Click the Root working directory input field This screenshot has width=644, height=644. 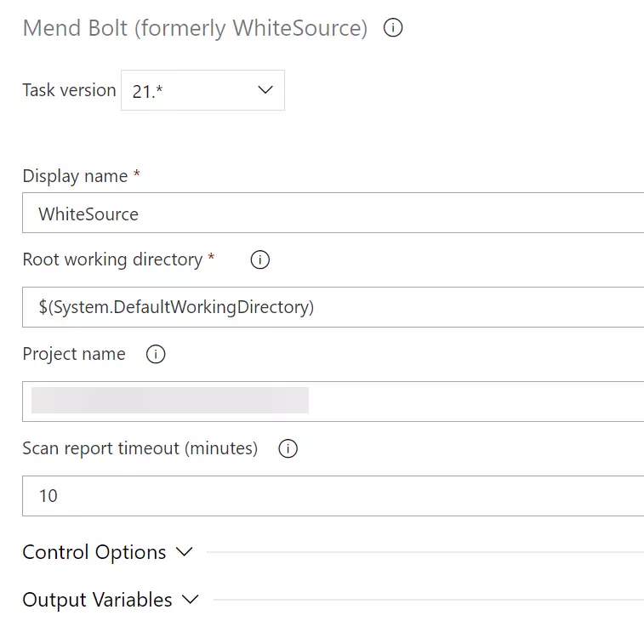(333, 307)
